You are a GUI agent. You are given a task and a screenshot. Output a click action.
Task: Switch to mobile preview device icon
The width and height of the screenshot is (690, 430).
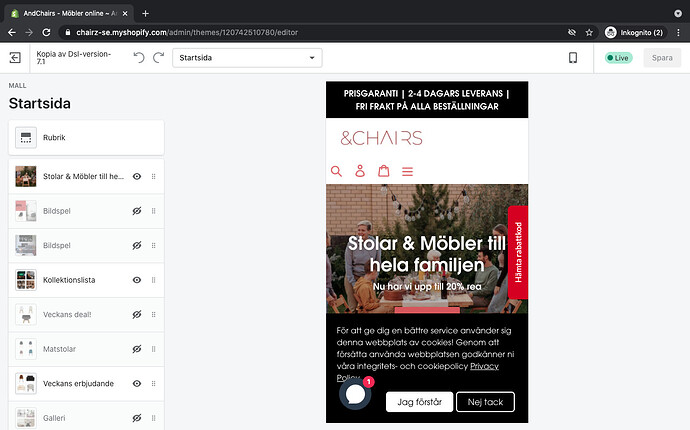click(x=573, y=58)
